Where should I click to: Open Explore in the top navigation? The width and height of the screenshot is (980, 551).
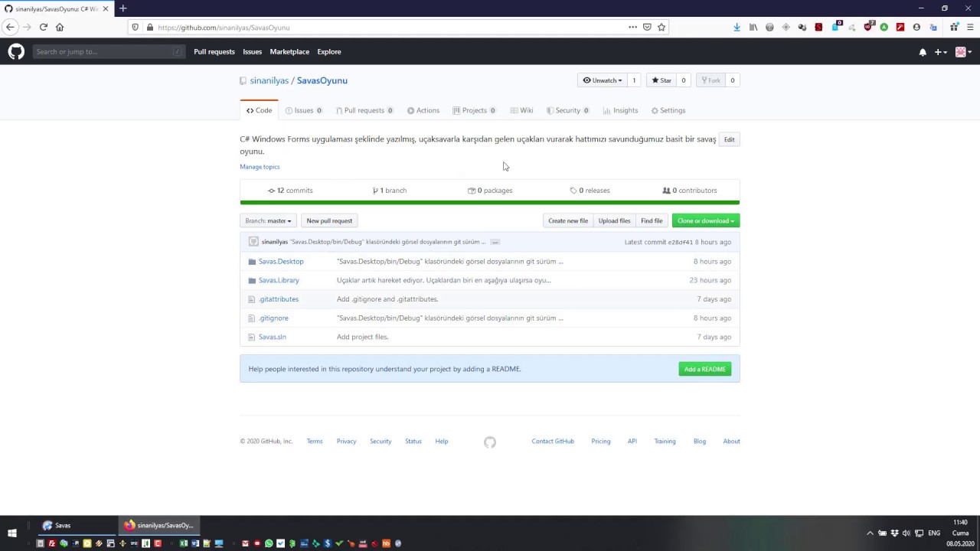click(x=329, y=52)
